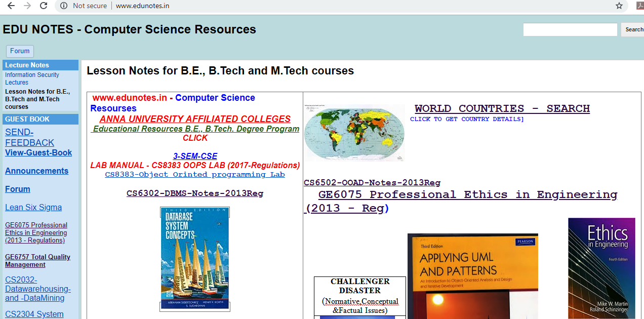Open WORLD COUNTRIES - SEARCH link
Screen dimensions: 644x319
[x=502, y=108]
